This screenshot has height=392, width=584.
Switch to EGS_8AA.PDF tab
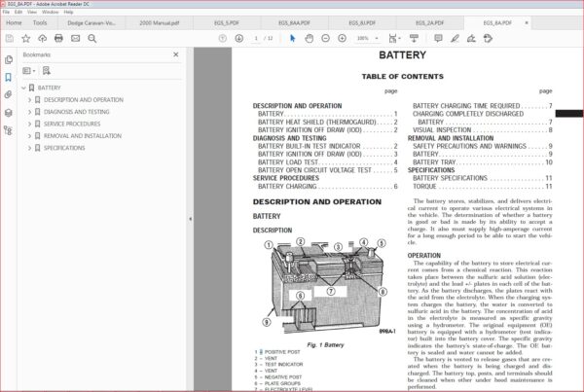294,23
